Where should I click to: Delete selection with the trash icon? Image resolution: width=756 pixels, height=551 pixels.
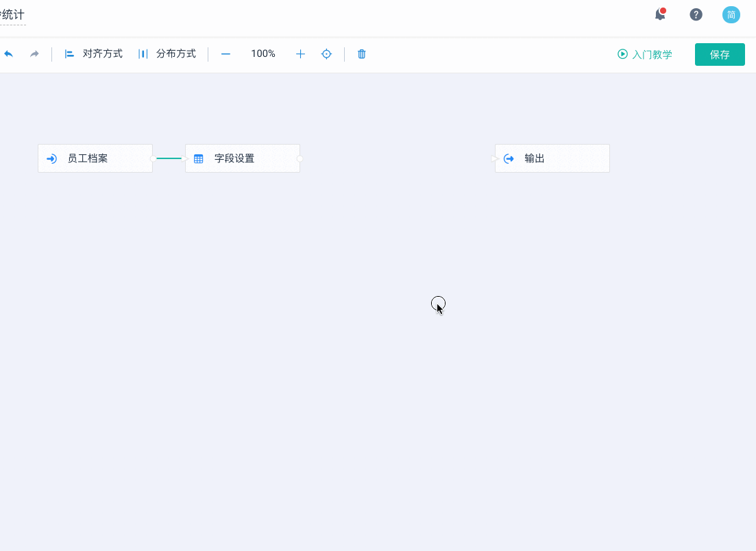(x=362, y=54)
